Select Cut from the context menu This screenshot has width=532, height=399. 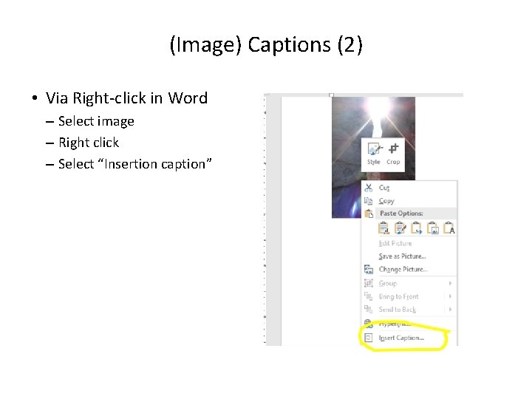[x=409, y=188]
